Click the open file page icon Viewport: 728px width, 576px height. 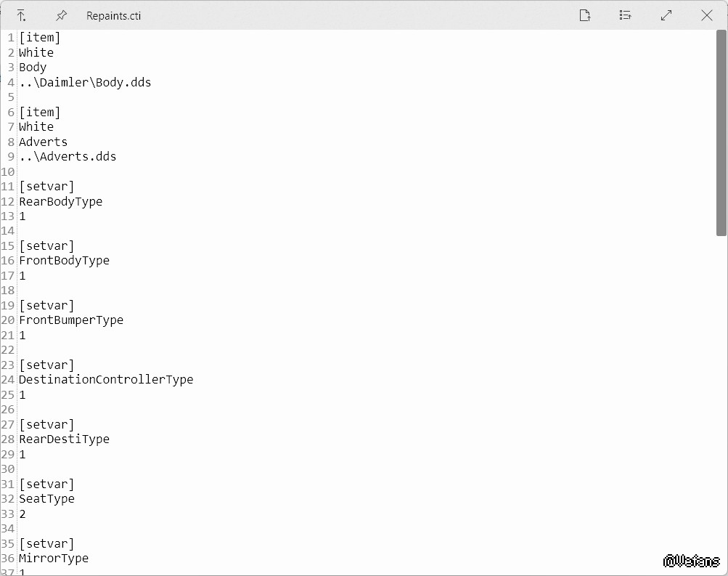(x=585, y=15)
